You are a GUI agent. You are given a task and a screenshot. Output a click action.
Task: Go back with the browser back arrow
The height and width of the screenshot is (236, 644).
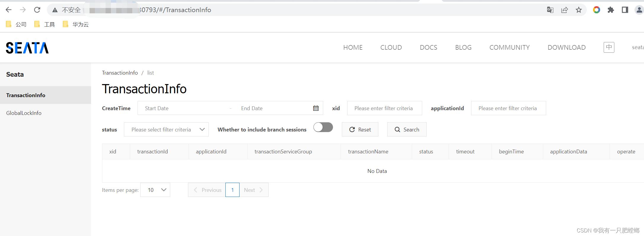pyautogui.click(x=9, y=10)
